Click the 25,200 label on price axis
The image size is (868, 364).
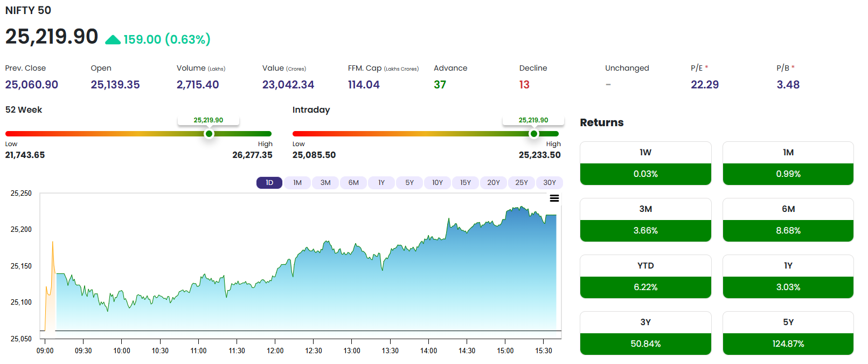tap(21, 229)
